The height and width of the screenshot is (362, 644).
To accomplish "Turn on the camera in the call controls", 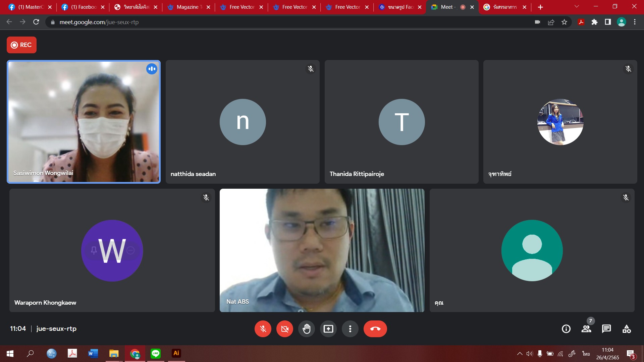I will point(284,329).
